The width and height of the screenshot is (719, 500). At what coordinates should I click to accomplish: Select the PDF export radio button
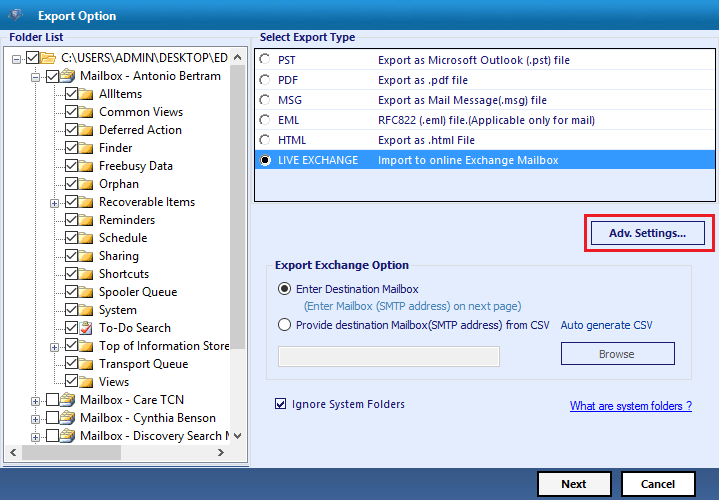(x=265, y=80)
